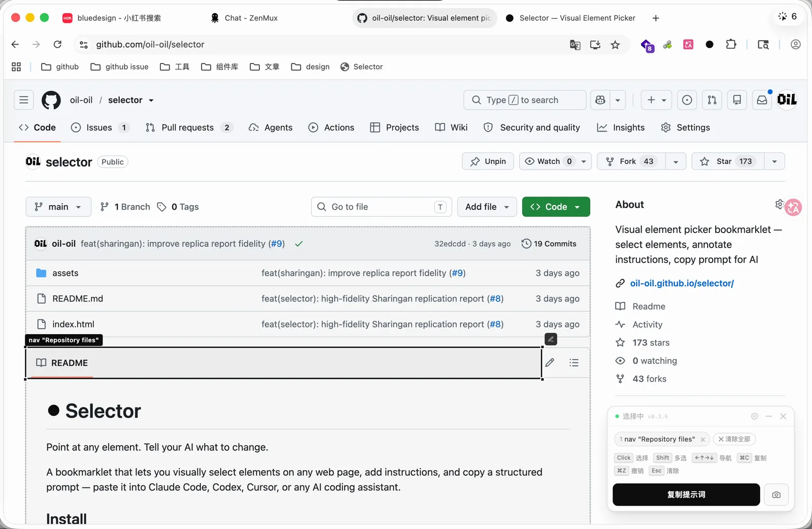Select the Insights tab
The height and width of the screenshot is (529, 812).
[621, 127]
